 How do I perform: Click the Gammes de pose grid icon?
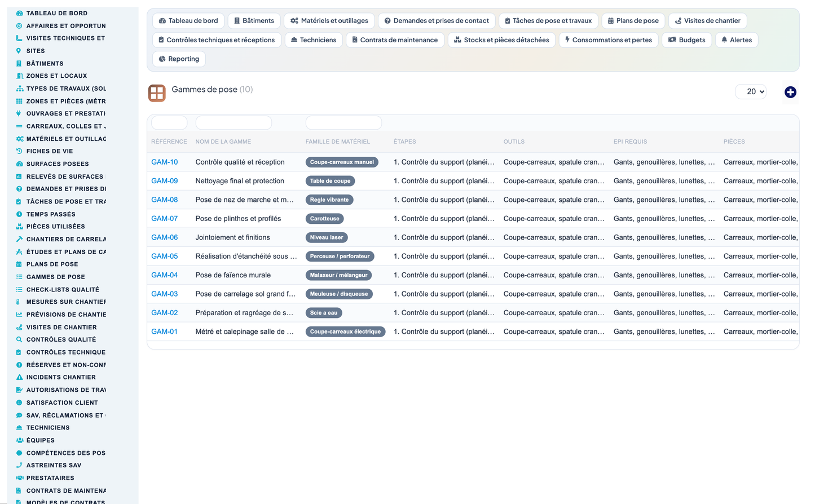pyautogui.click(x=157, y=93)
